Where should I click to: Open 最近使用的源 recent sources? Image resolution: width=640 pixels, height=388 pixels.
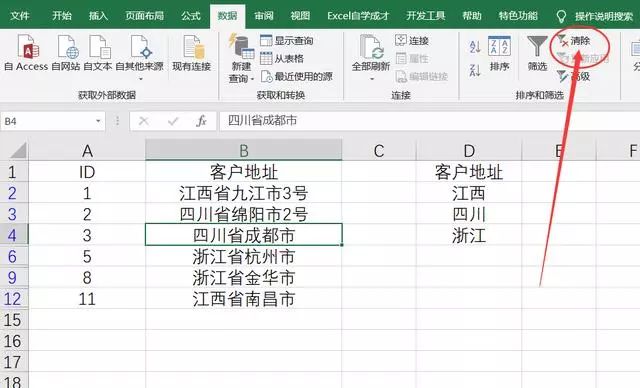tap(297, 76)
